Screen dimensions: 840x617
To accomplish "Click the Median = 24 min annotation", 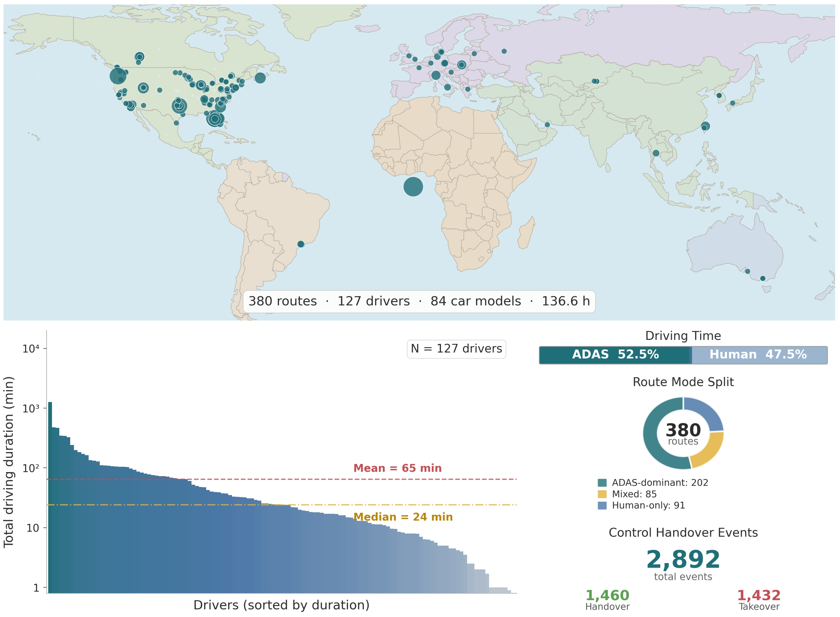I will coord(403,517).
